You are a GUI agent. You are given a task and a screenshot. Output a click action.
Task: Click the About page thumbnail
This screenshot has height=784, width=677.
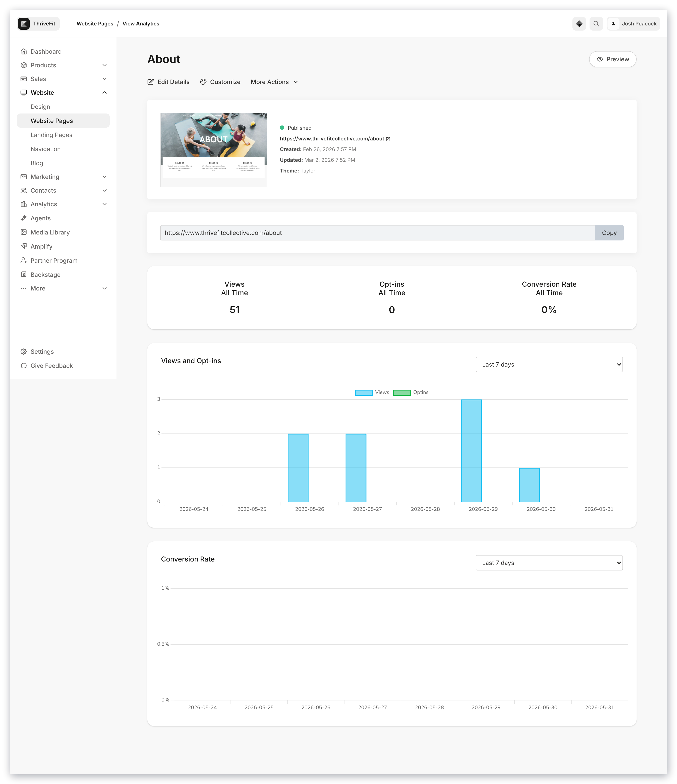[x=214, y=149]
